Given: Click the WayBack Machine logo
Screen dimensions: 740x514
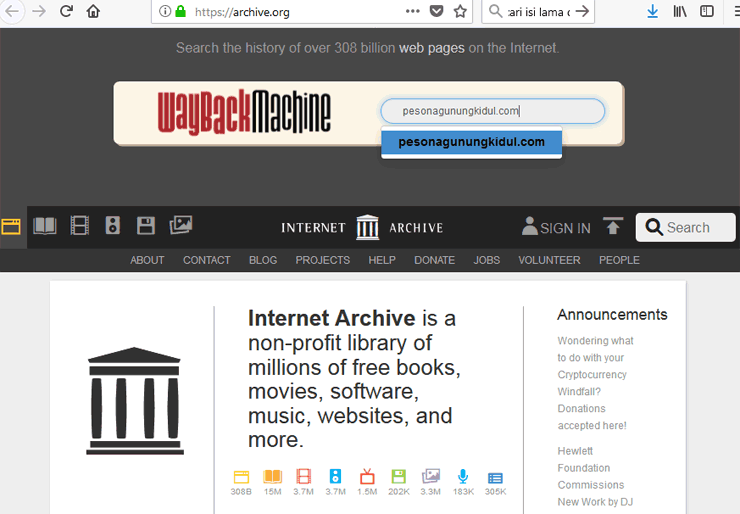Looking at the screenshot, I should (x=244, y=112).
